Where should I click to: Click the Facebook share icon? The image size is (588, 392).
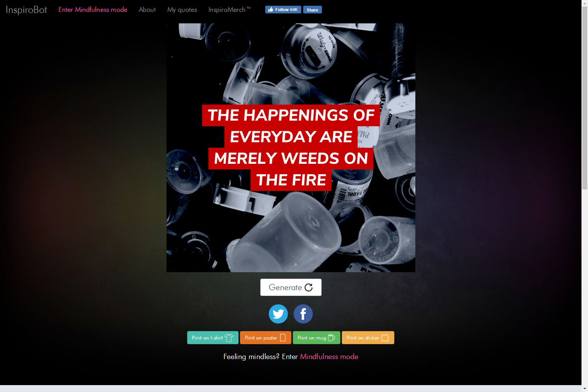coord(303,314)
